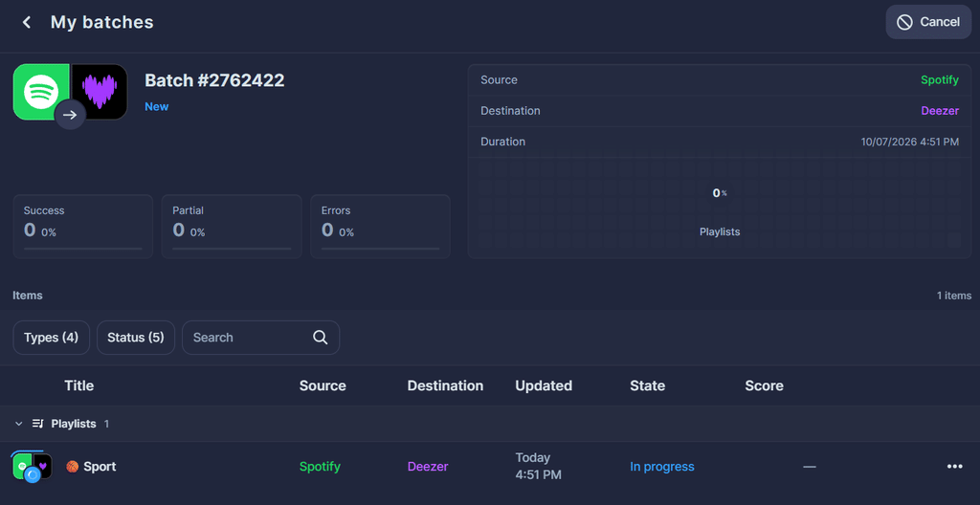The height and width of the screenshot is (505, 980).
Task: Click the Spotify logo in the batch header
Action: coord(41,92)
